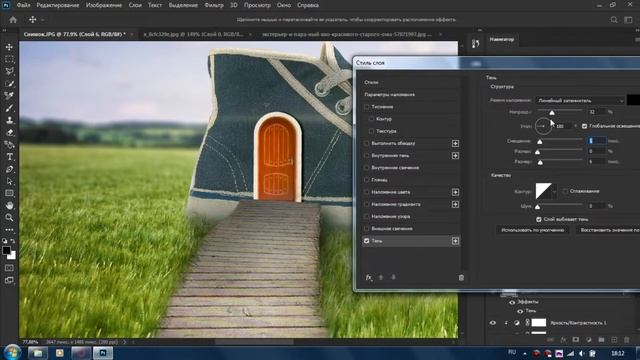Viewport: 640px width, 360px height.
Task: Open the Edit Toolbar three-dots button
Action: (x=9, y=230)
